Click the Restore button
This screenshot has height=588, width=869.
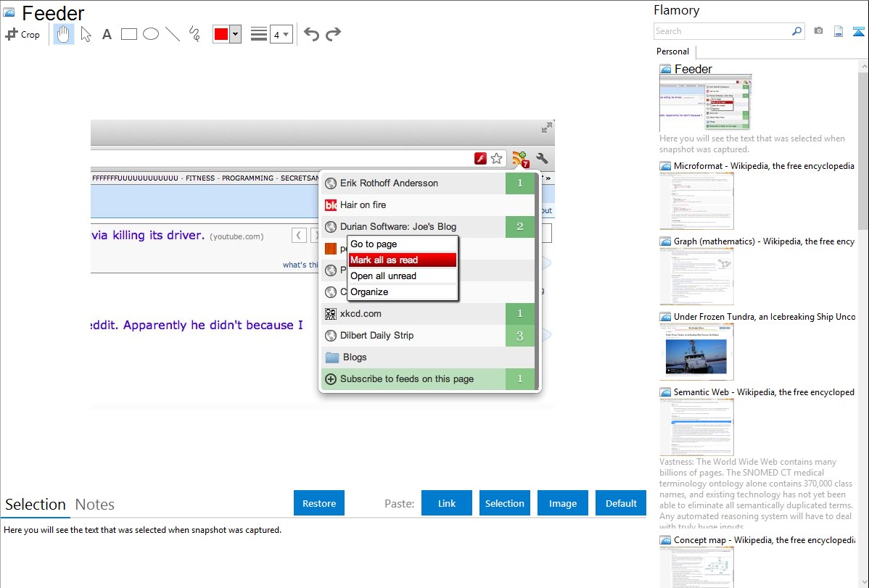pyautogui.click(x=319, y=503)
